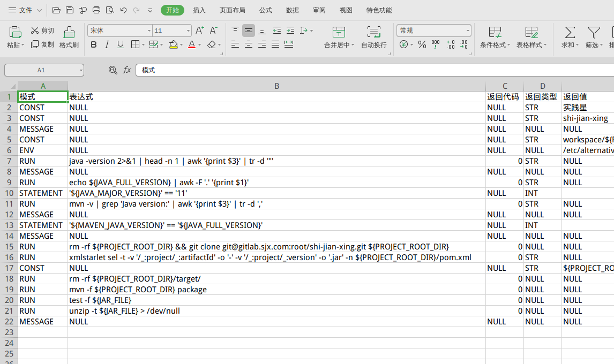
Task: Select cell B7 with java -version command
Action: point(276,161)
